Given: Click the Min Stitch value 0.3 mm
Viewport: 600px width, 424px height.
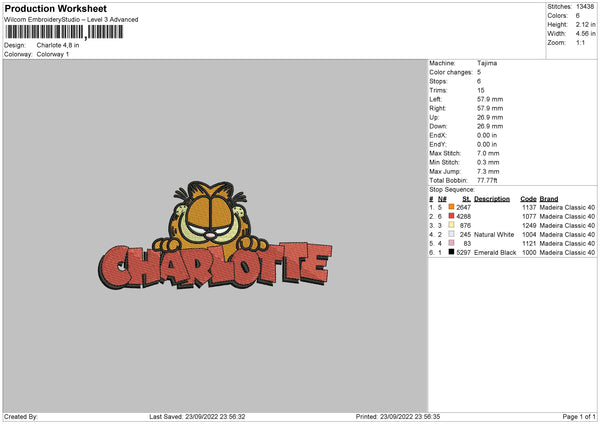Looking at the screenshot, I should pyautogui.click(x=488, y=162).
